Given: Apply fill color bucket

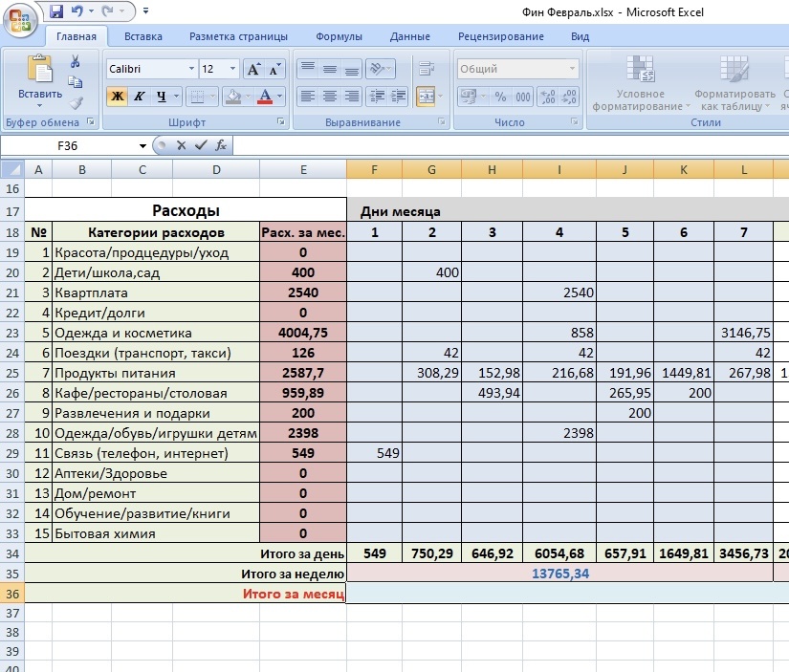Looking at the screenshot, I should click(232, 97).
